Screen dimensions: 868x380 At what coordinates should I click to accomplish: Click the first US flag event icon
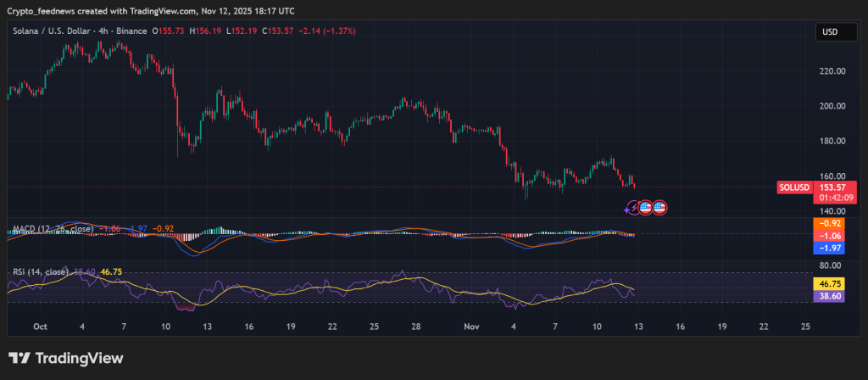645,207
